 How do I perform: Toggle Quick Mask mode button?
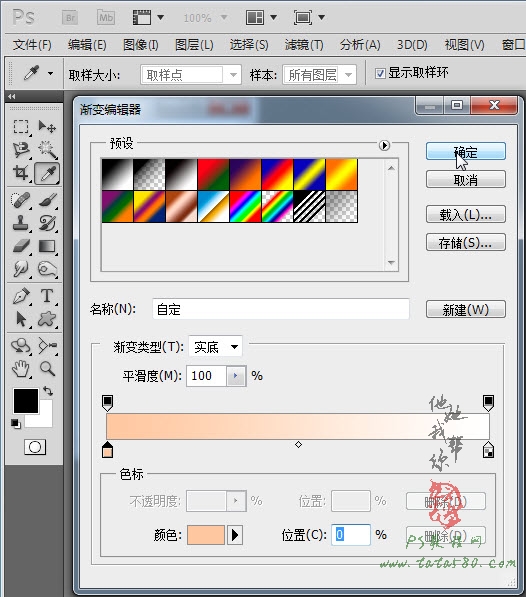[35, 447]
